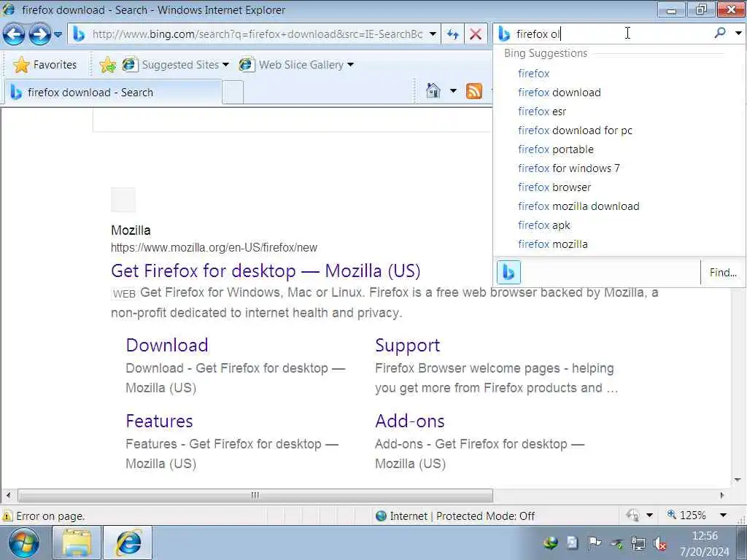Open Windows Explorer from the taskbar
The height and width of the screenshot is (560, 747).
point(76,542)
